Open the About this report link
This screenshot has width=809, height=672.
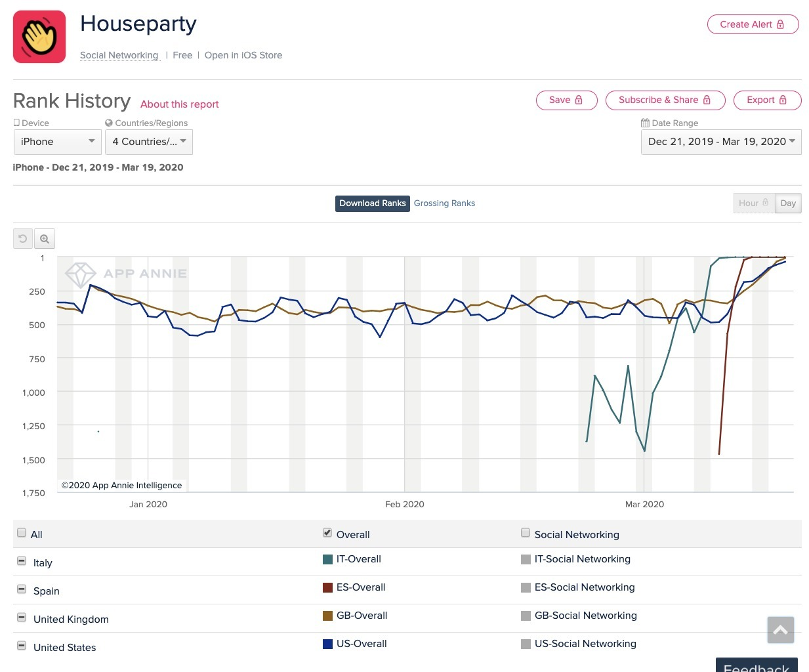pyautogui.click(x=180, y=104)
